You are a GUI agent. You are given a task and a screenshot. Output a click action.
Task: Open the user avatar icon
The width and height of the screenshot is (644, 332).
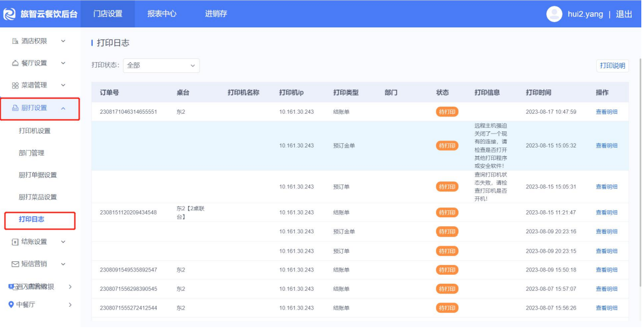[554, 14]
